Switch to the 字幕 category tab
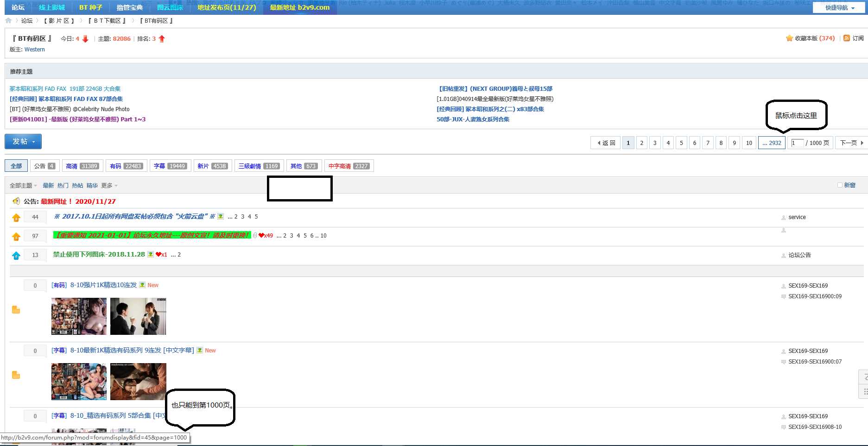 170,166
